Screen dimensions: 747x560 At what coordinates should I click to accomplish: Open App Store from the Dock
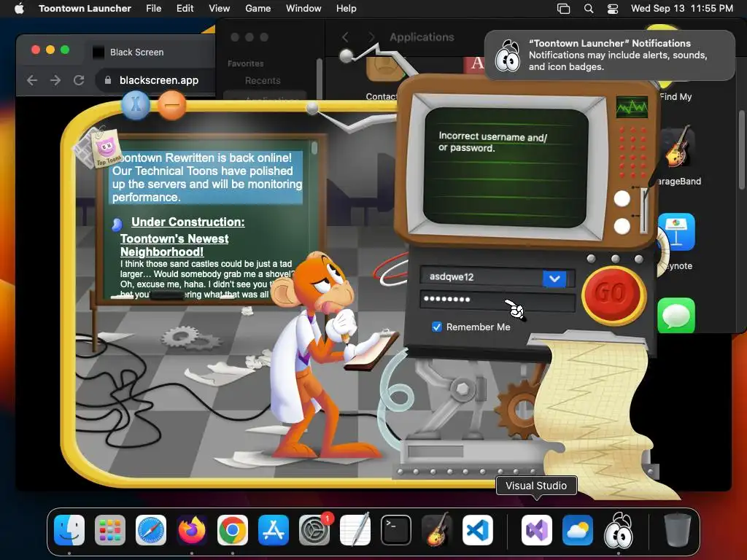(x=274, y=530)
